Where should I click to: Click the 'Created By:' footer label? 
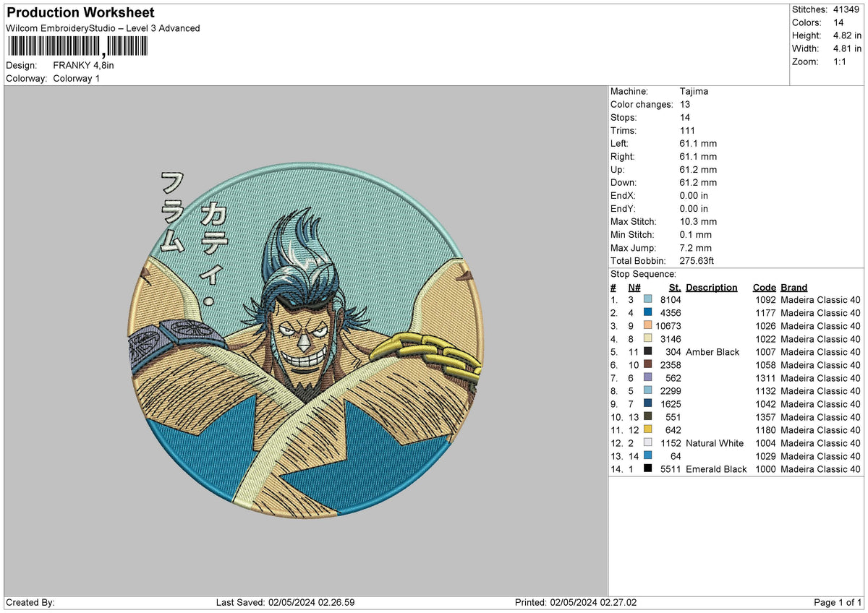[x=30, y=603]
